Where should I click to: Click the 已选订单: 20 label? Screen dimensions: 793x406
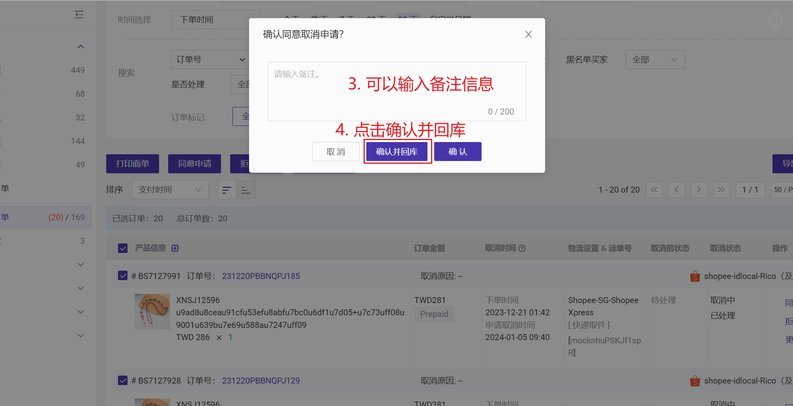tap(137, 219)
